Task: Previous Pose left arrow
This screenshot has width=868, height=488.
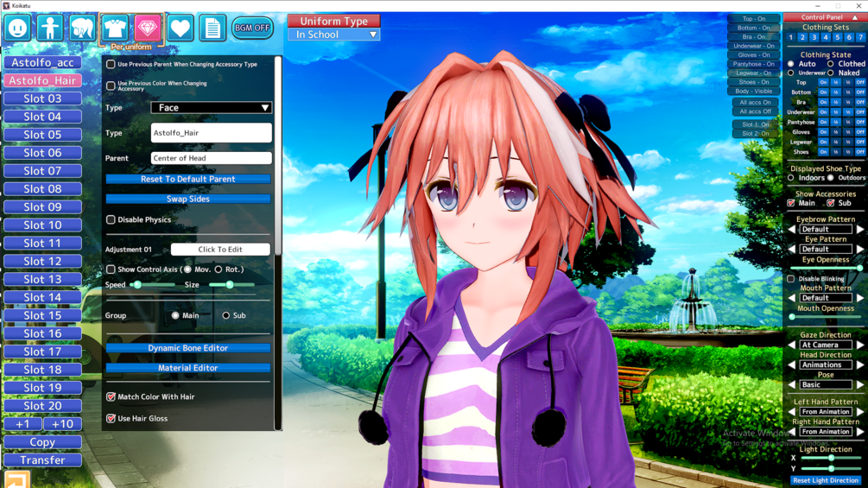Action: (x=792, y=384)
